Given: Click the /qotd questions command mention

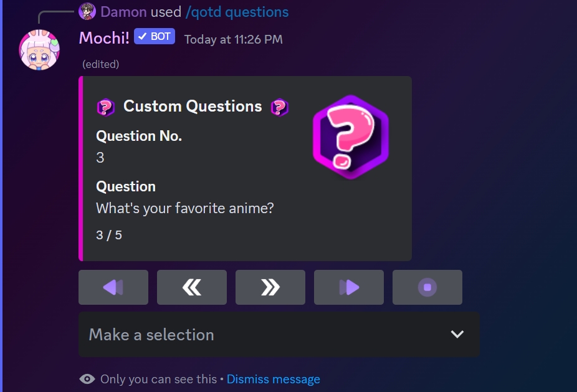Looking at the screenshot, I should pos(237,11).
